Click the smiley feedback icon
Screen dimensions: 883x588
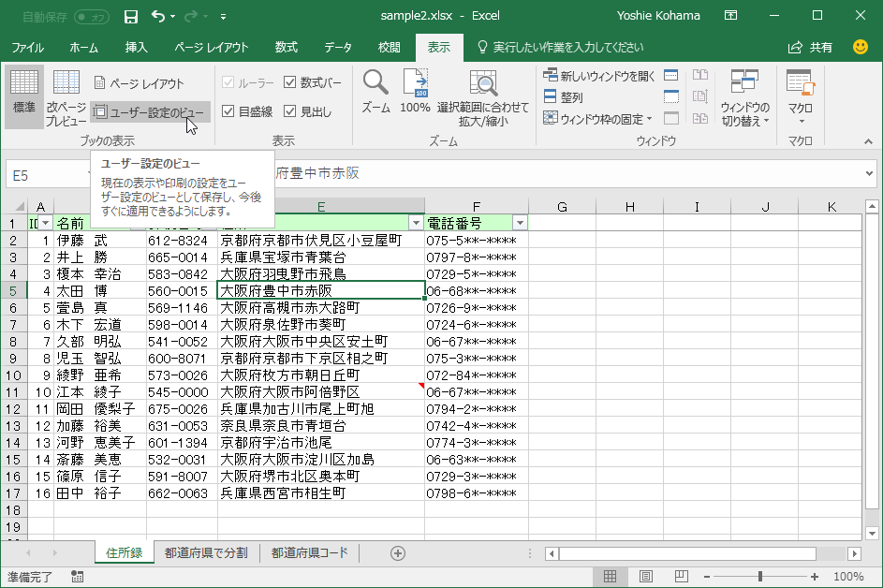(861, 47)
